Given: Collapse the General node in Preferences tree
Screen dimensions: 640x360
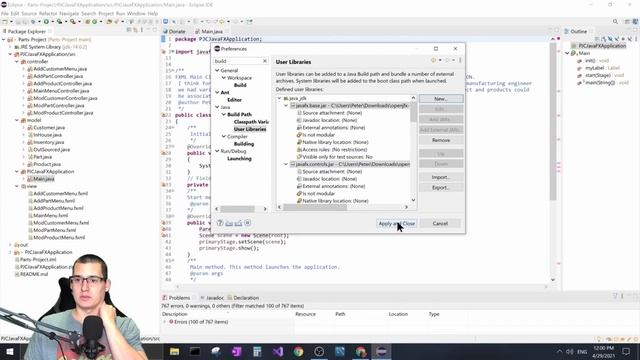Looking at the screenshot, I should point(217,70).
